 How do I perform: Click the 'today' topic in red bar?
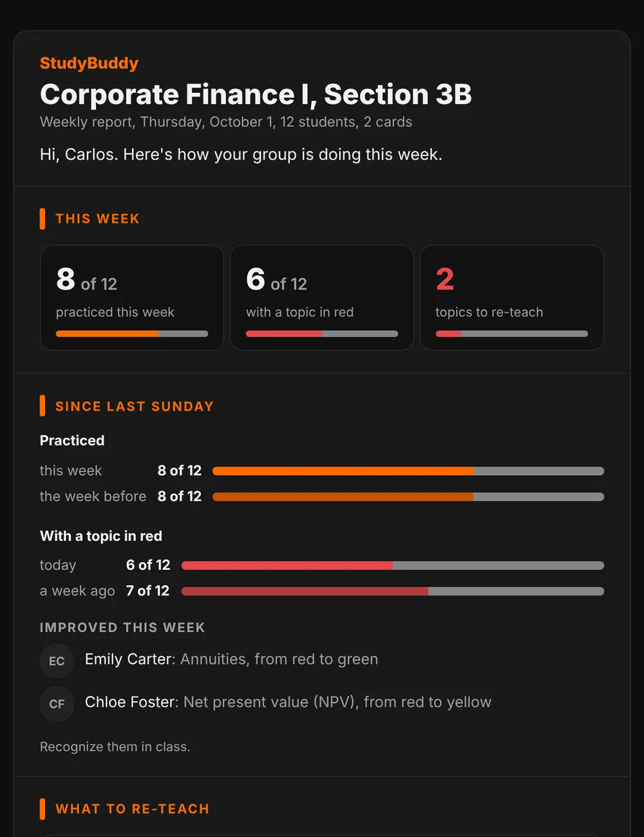[393, 566]
